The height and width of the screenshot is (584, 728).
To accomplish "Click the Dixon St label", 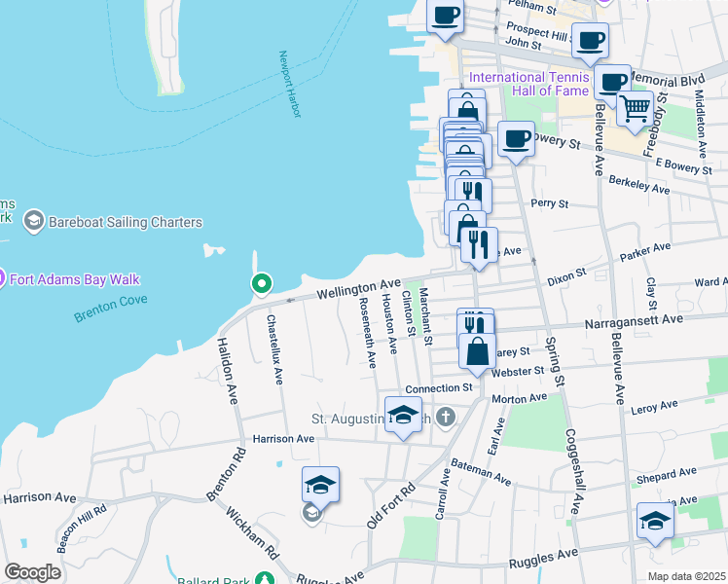I will 566,277.
